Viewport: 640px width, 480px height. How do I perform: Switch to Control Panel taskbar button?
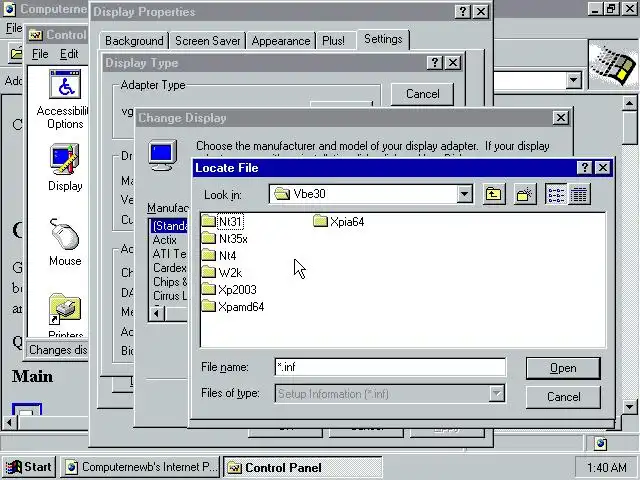pos(303,467)
